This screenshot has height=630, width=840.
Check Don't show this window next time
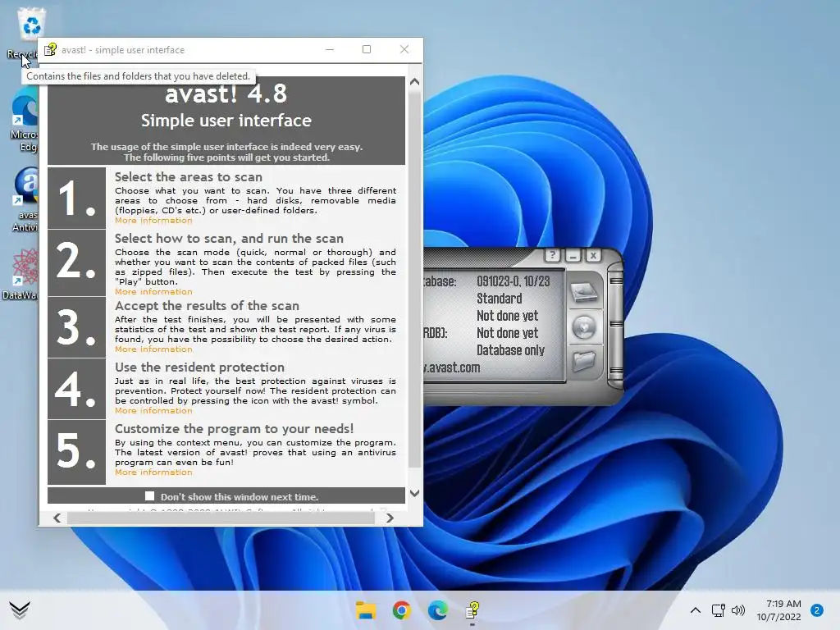point(149,496)
